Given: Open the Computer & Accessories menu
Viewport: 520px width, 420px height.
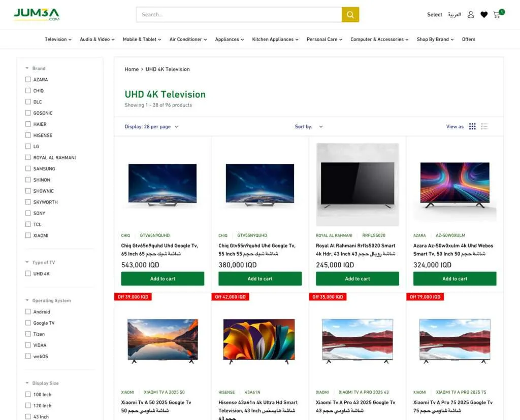Looking at the screenshot, I should (379, 39).
